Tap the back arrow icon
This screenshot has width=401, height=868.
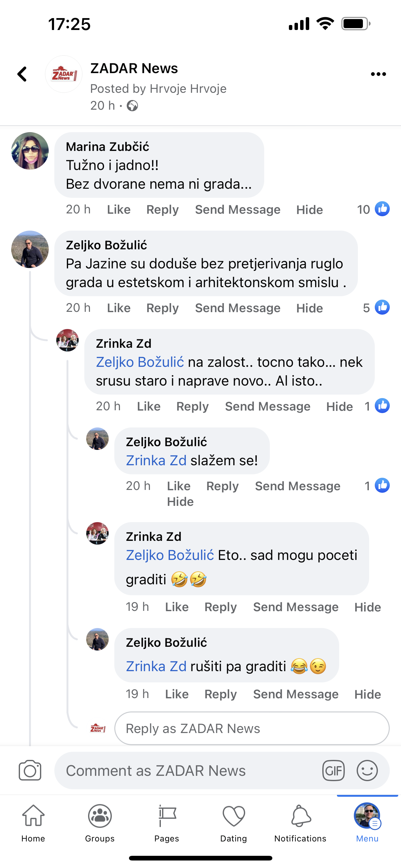pos(22,74)
